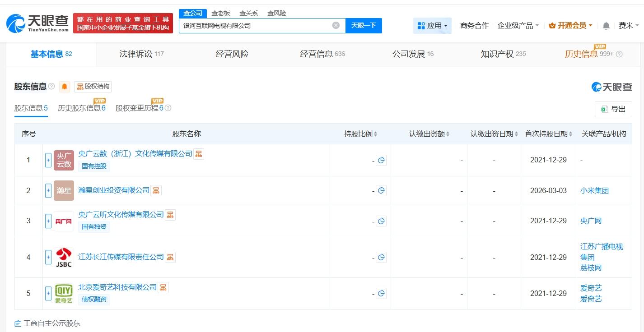
Task: Expand row 1 央广云数 shareholder details
Action: pos(48,160)
